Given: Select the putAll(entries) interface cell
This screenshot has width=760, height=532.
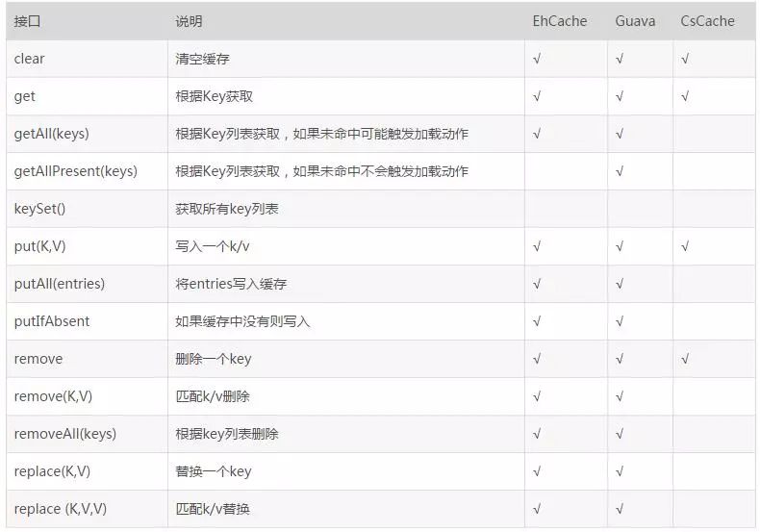Looking at the screenshot, I should [x=88, y=284].
